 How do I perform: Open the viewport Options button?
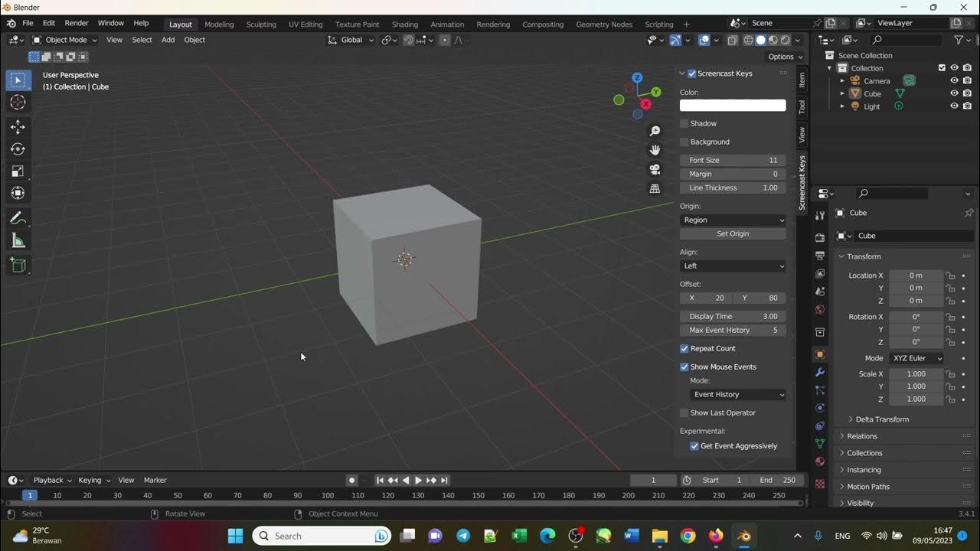(x=786, y=57)
